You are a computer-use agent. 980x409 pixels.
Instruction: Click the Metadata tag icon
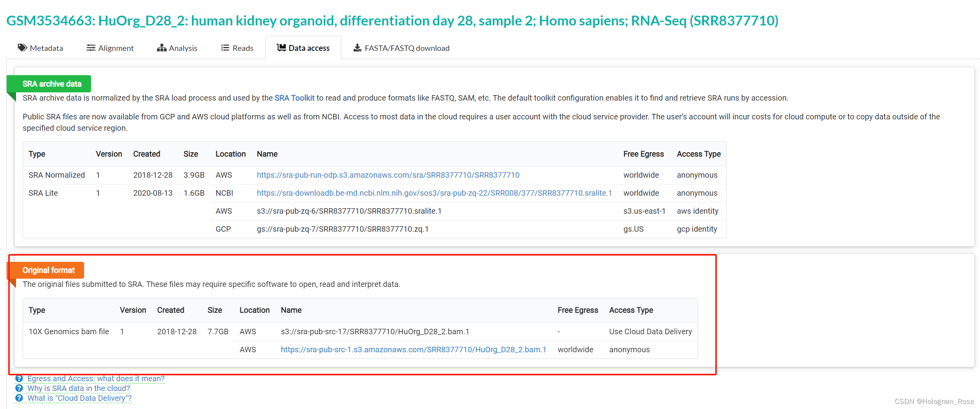[22, 48]
